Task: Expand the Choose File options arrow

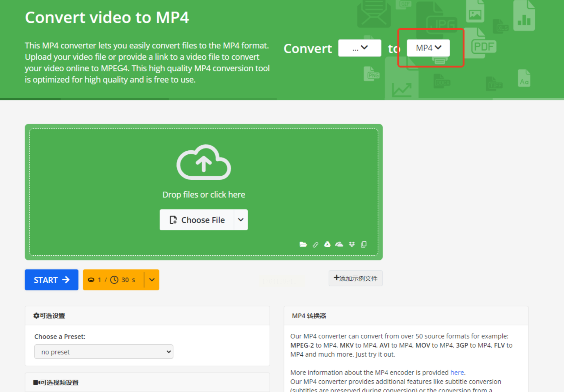Action: (x=241, y=220)
